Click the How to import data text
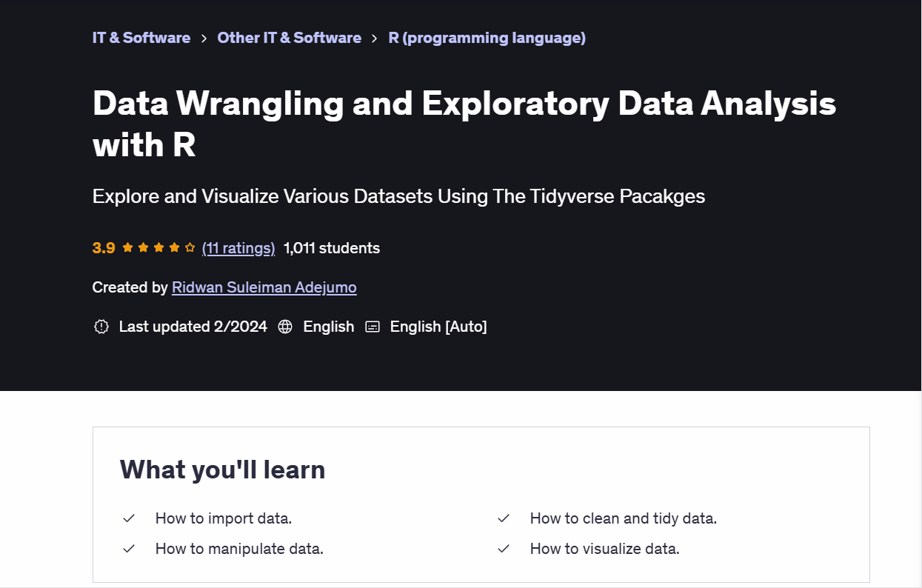922x588 pixels. tap(224, 518)
